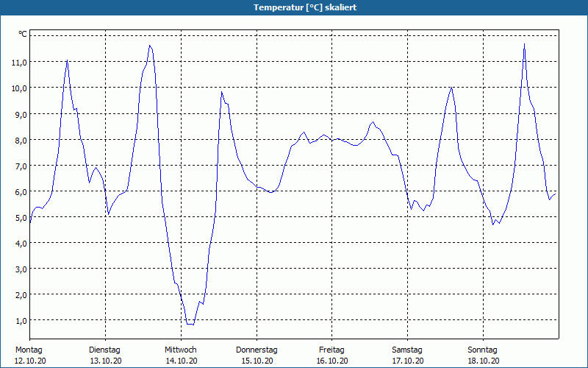Click the 8,0 axis value
This screenshot has width=588, height=368.
(x=21, y=141)
